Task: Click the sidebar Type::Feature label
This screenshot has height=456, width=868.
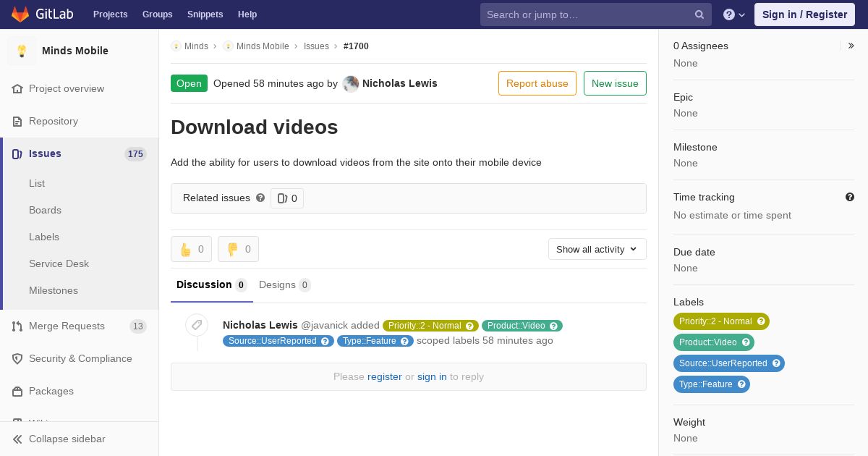Action: 712,384
